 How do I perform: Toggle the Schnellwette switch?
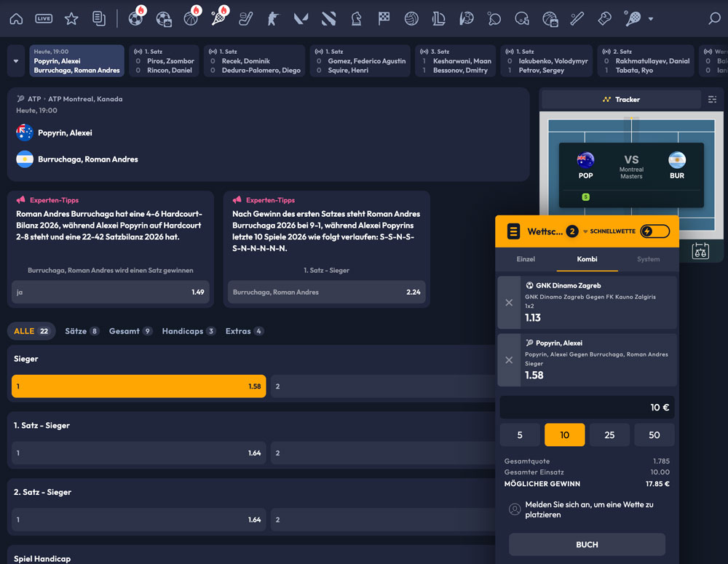[x=654, y=231]
